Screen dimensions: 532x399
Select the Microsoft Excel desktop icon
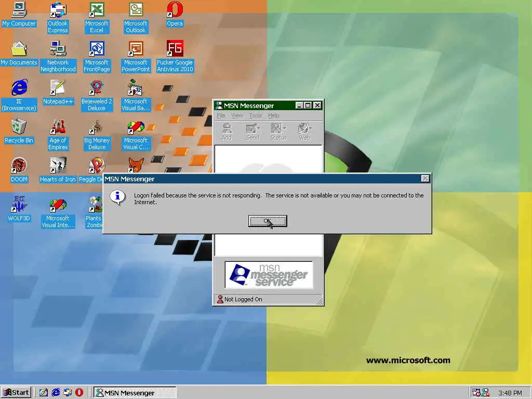tap(97, 18)
